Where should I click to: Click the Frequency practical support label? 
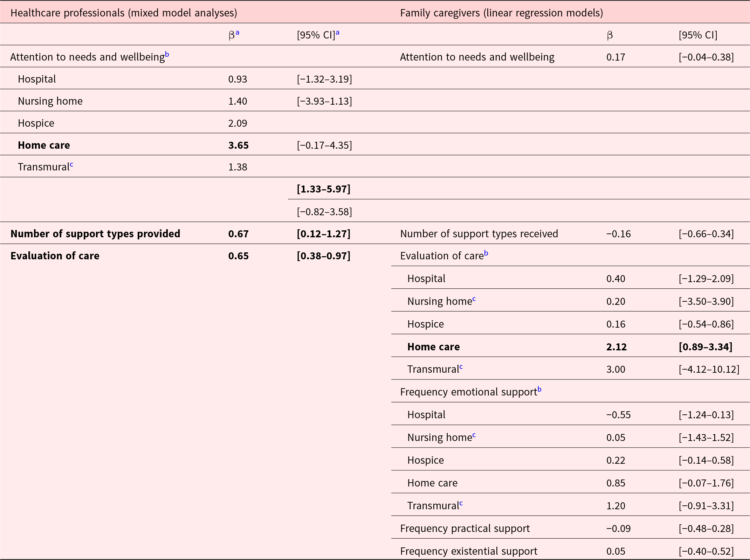point(465,528)
